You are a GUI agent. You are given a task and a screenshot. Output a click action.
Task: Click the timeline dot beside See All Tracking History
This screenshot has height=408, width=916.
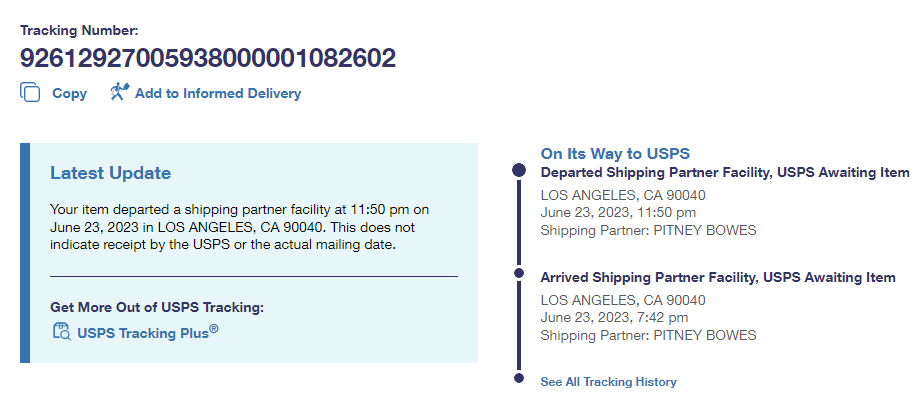[518, 378]
